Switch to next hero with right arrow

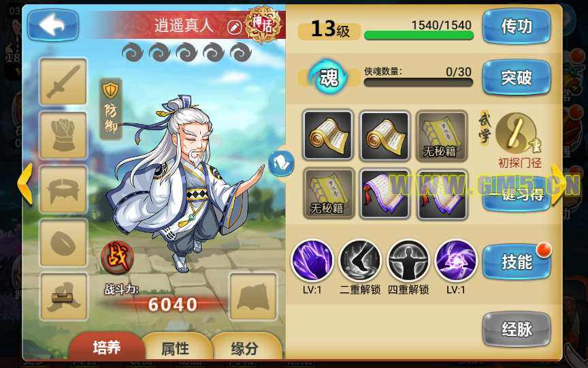click(x=559, y=185)
